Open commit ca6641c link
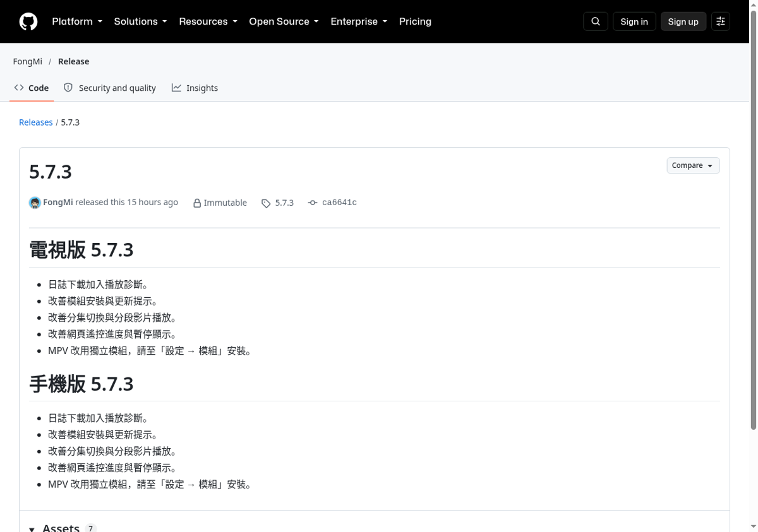 [339, 203]
